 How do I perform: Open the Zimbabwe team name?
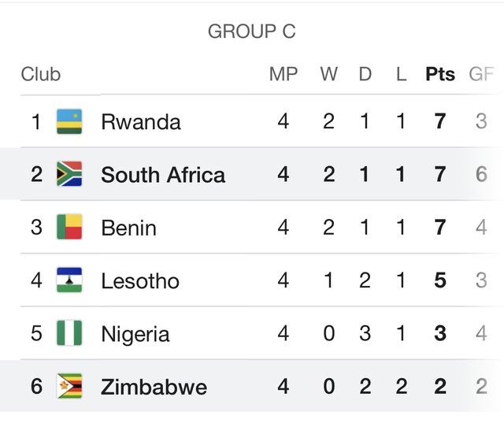point(154,387)
